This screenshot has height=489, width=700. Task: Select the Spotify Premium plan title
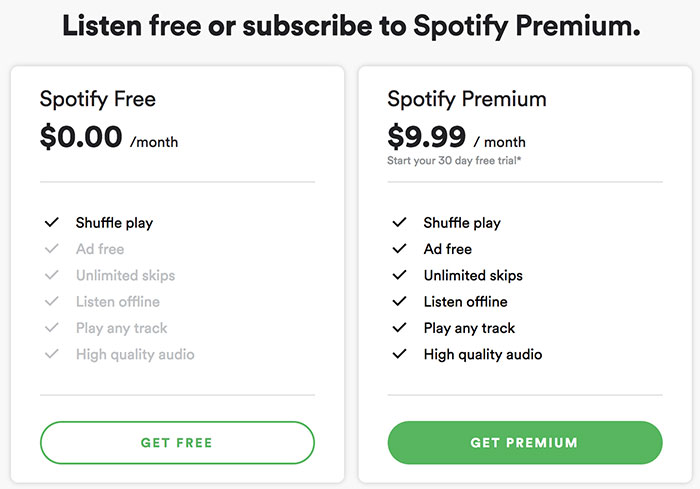(x=467, y=99)
